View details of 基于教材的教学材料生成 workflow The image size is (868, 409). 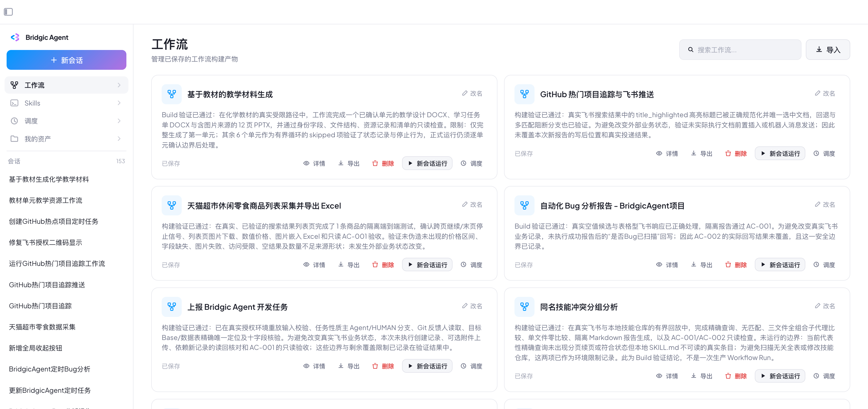click(314, 163)
